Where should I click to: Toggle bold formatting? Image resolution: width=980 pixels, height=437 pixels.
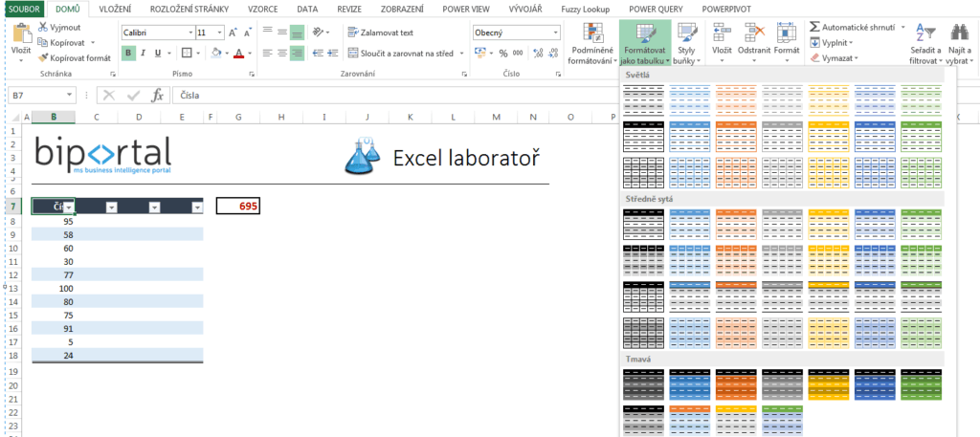click(x=128, y=54)
